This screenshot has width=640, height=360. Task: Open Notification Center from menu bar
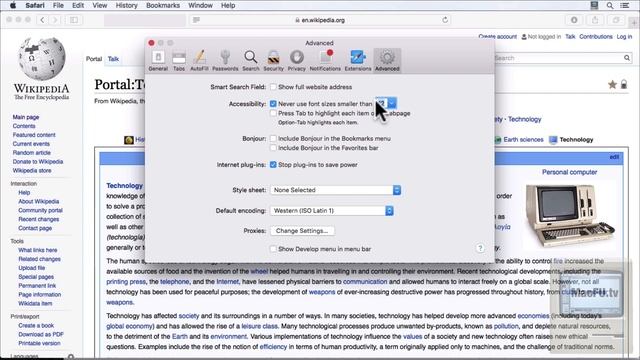624,5
